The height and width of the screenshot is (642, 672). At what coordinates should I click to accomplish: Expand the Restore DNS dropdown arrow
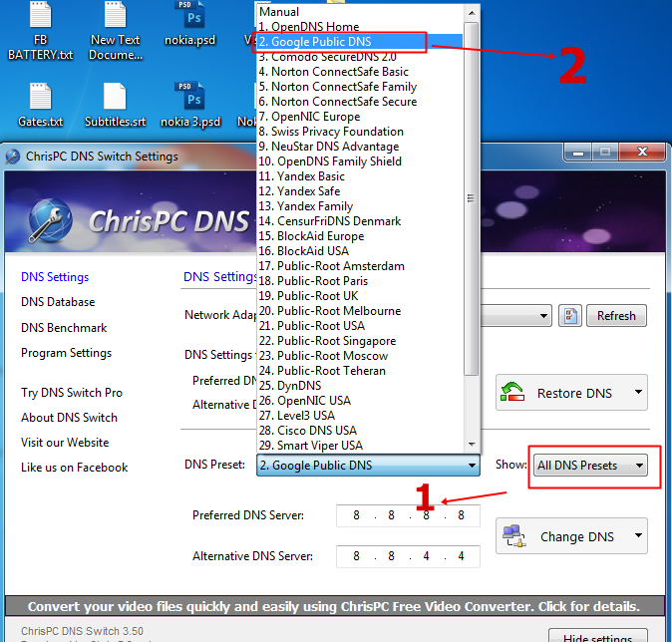[x=638, y=392]
